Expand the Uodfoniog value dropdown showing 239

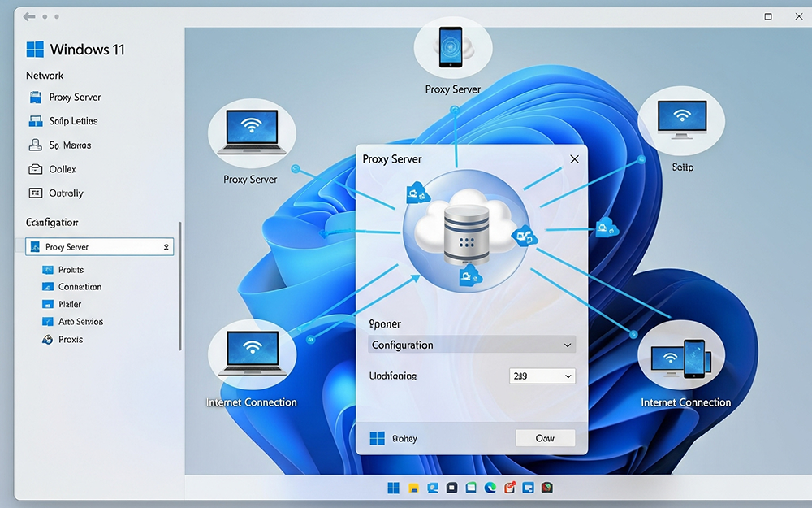pyautogui.click(x=542, y=376)
